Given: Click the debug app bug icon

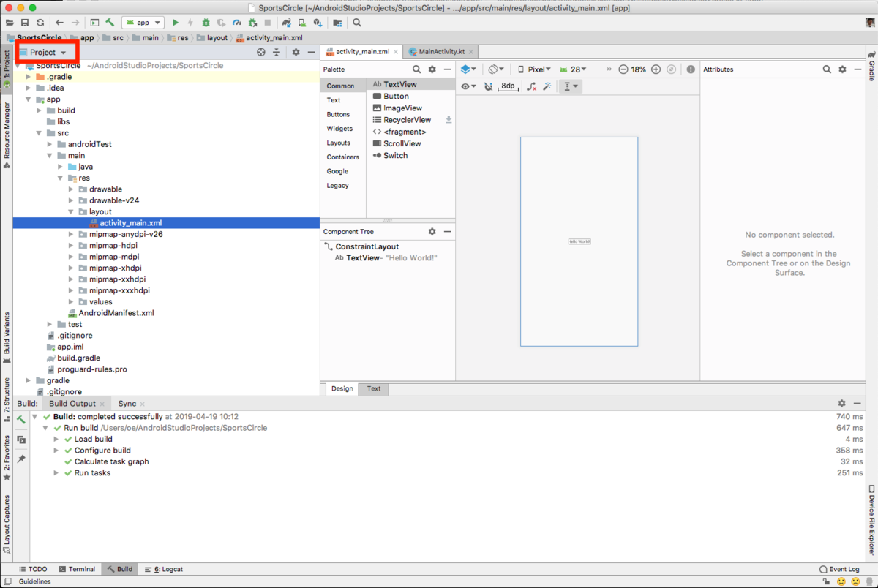Looking at the screenshot, I should [206, 23].
